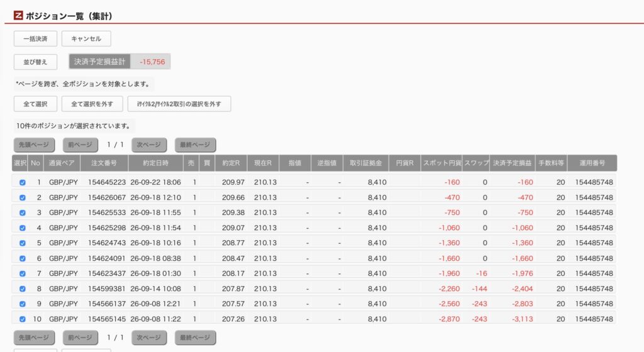The height and width of the screenshot is (352, 644).
Task: Click bottom 次ページ pagination button
Action: click(x=149, y=338)
